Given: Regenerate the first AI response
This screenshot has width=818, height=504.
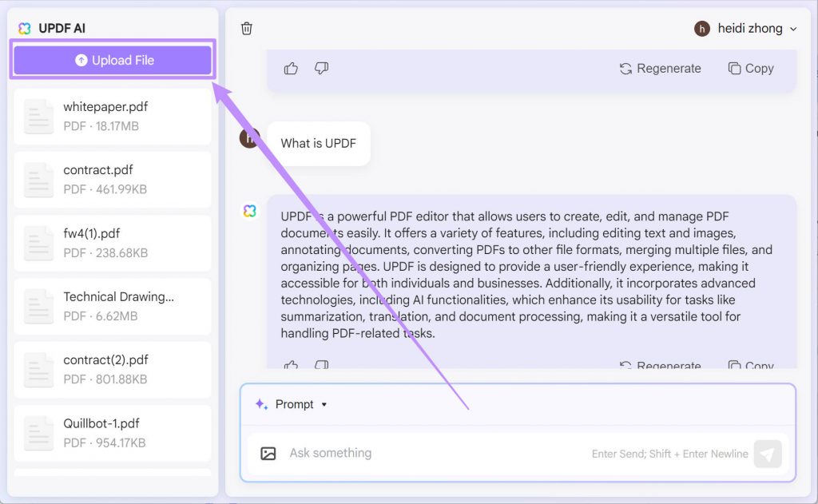Looking at the screenshot, I should pos(661,68).
